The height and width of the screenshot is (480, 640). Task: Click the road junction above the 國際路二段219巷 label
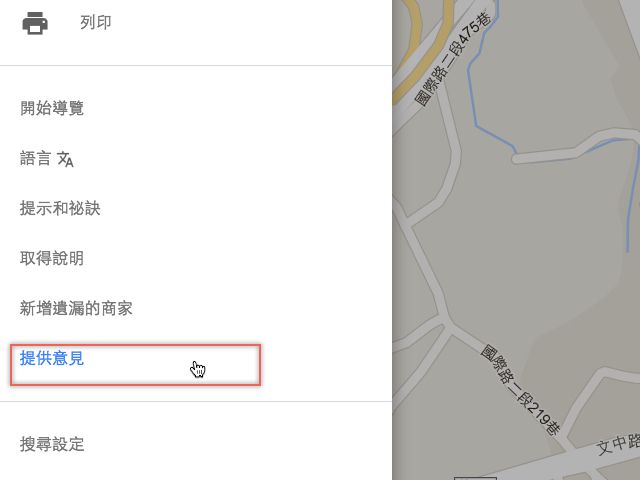coord(445,320)
